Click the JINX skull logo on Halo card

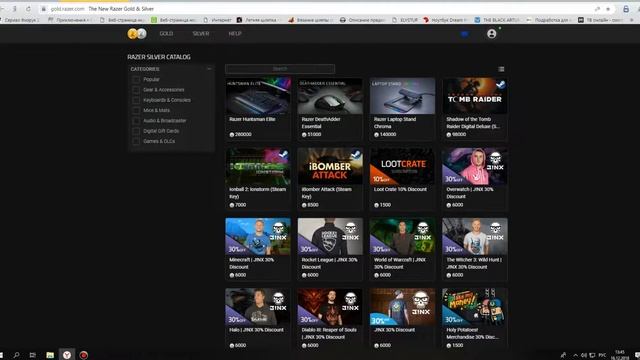[278, 302]
